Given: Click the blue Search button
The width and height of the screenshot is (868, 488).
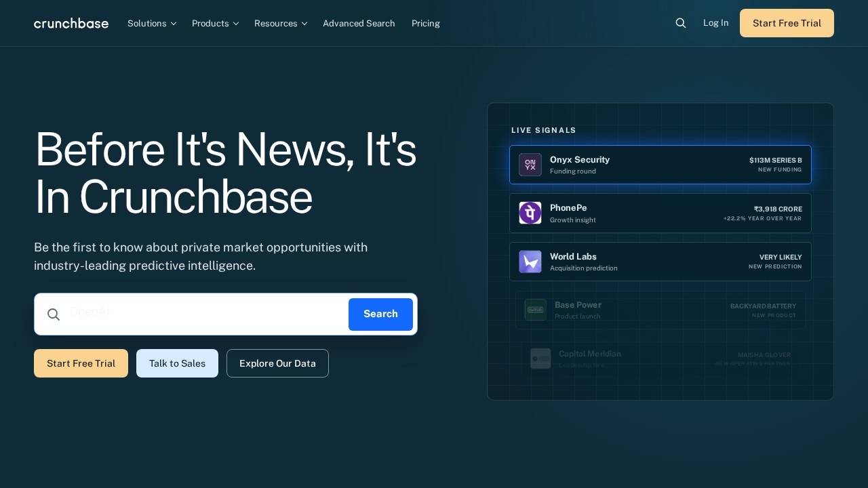Looking at the screenshot, I should click(x=380, y=314).
